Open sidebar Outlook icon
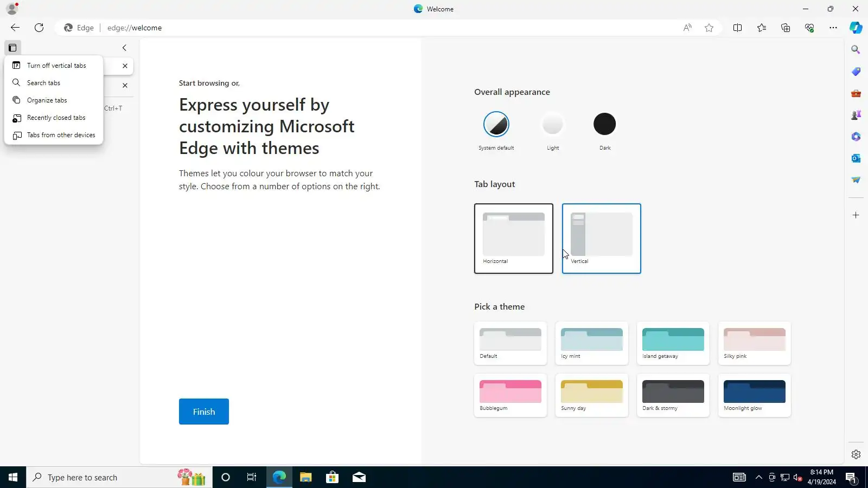Viewport: 868px width, 488px height. (x=856, y=158)
